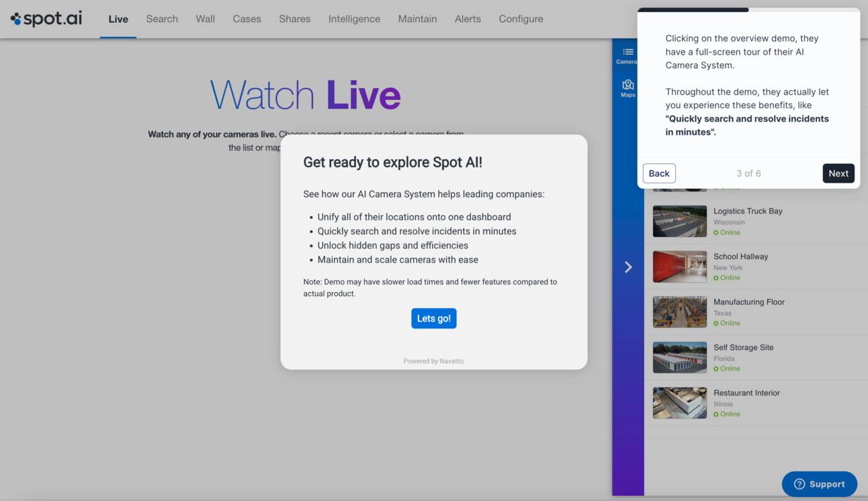Go to the Wall tab
This screenshot has height=501, width=868.
point(206,19)
